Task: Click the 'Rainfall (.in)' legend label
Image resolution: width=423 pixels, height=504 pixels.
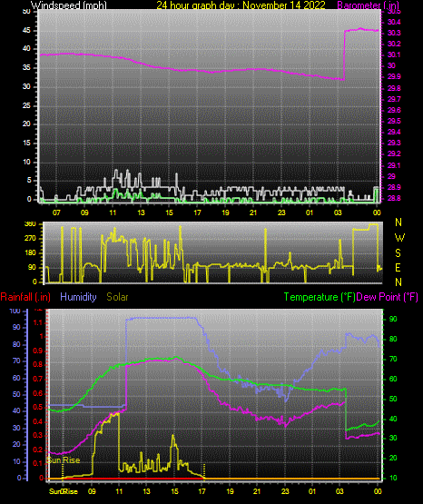Action: (25, 297)
